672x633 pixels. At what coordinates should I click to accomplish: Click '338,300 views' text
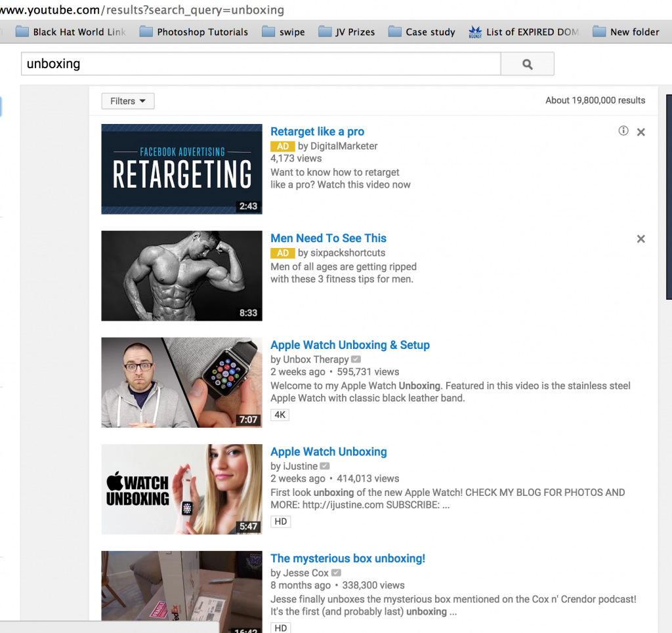373,585
